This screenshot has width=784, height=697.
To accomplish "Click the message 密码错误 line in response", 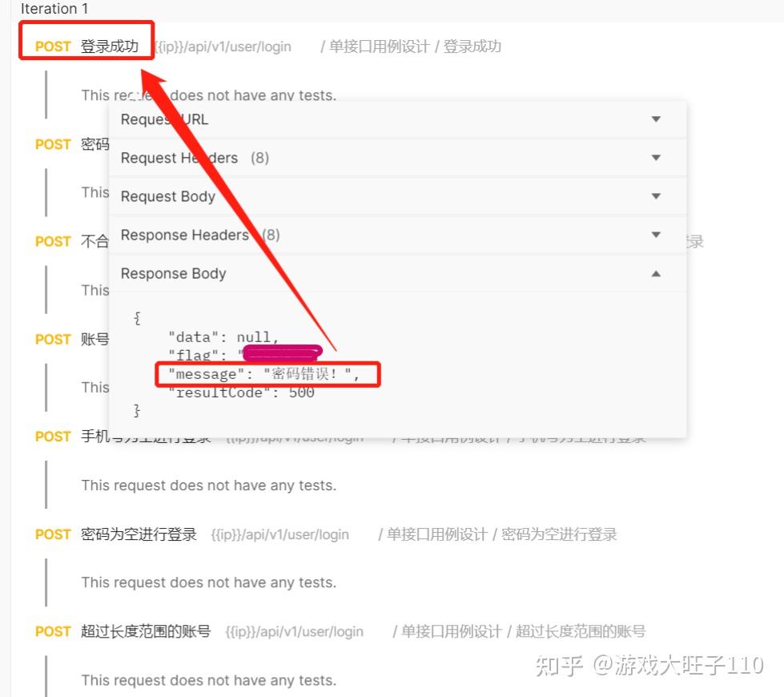I will pos(263,374).
